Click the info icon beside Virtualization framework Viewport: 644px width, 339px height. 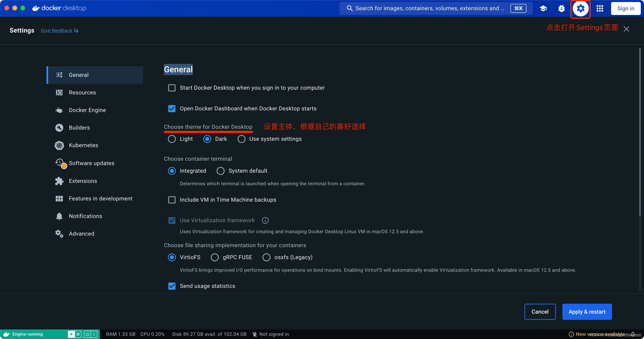tap(265, 220)
